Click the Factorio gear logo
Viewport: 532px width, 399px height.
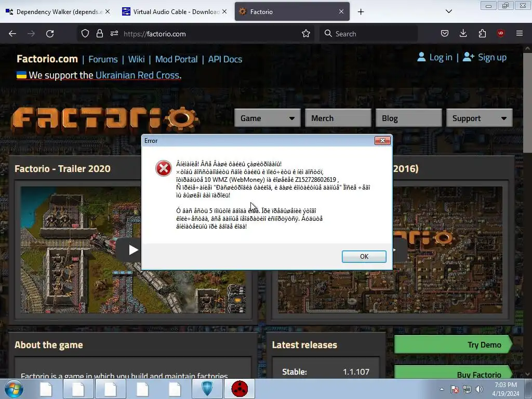(105, 120)
